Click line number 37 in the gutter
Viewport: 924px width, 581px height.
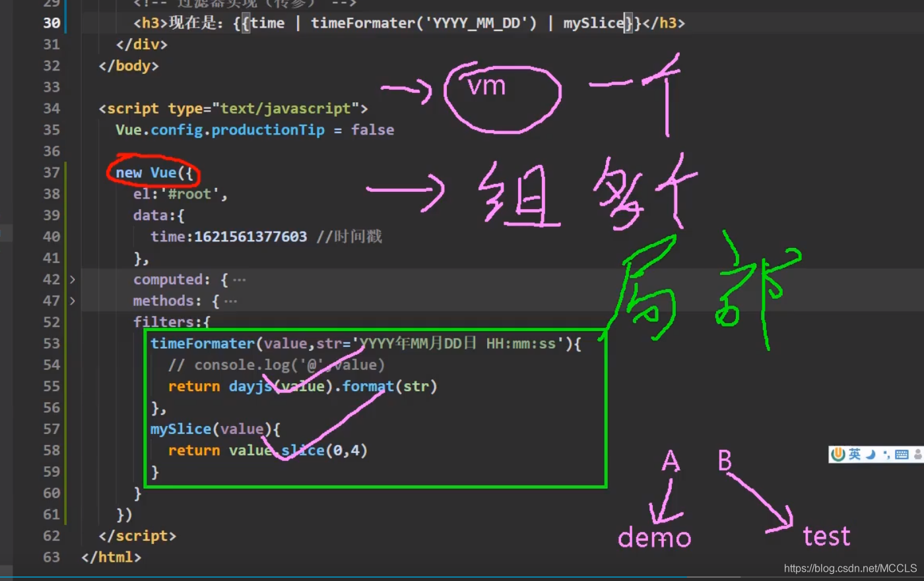pyautogui.click(x=51, y=173)
